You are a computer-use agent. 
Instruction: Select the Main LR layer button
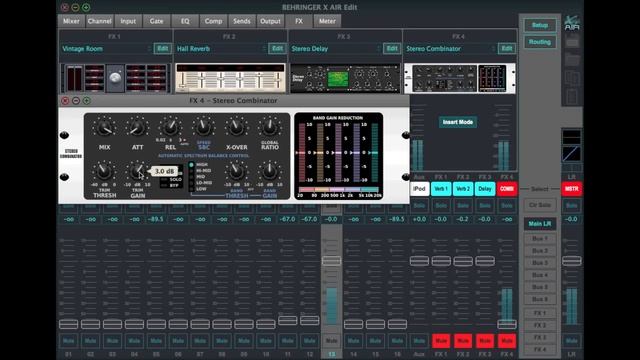point(540,224)
